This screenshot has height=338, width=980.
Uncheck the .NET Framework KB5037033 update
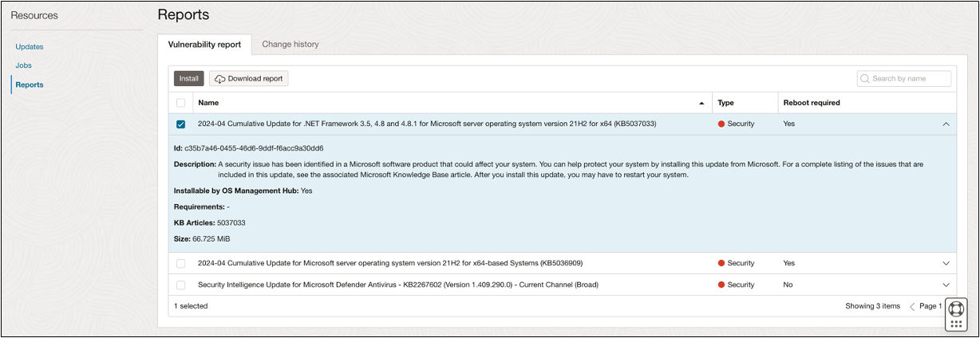[180, 124]
